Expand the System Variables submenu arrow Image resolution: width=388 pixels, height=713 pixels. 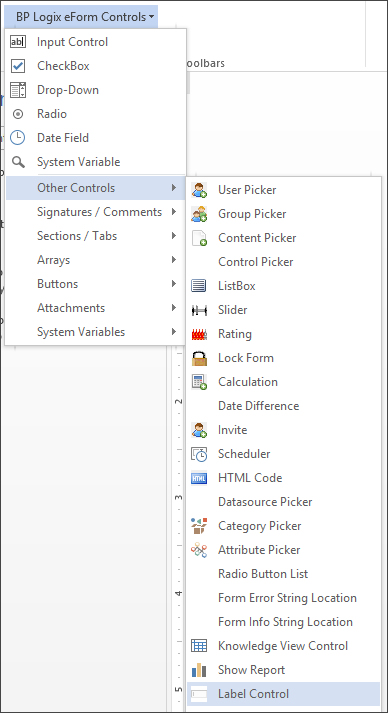click(174, 332)
